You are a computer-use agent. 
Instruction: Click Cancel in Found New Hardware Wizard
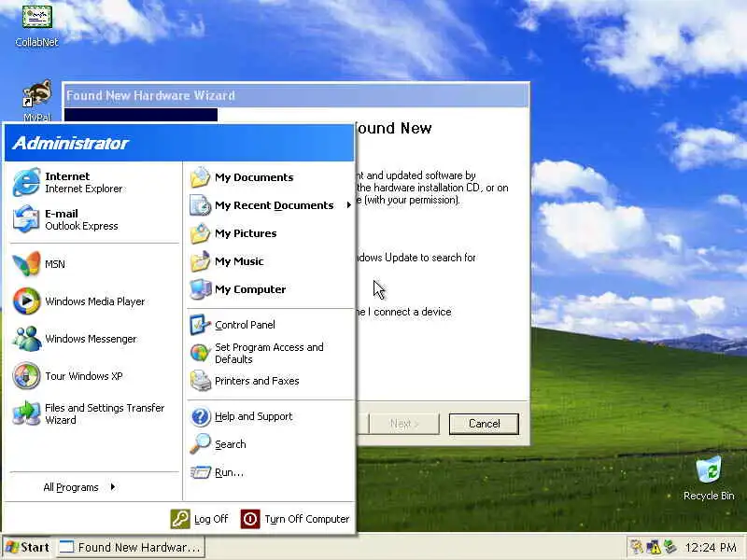click(484, 424)
